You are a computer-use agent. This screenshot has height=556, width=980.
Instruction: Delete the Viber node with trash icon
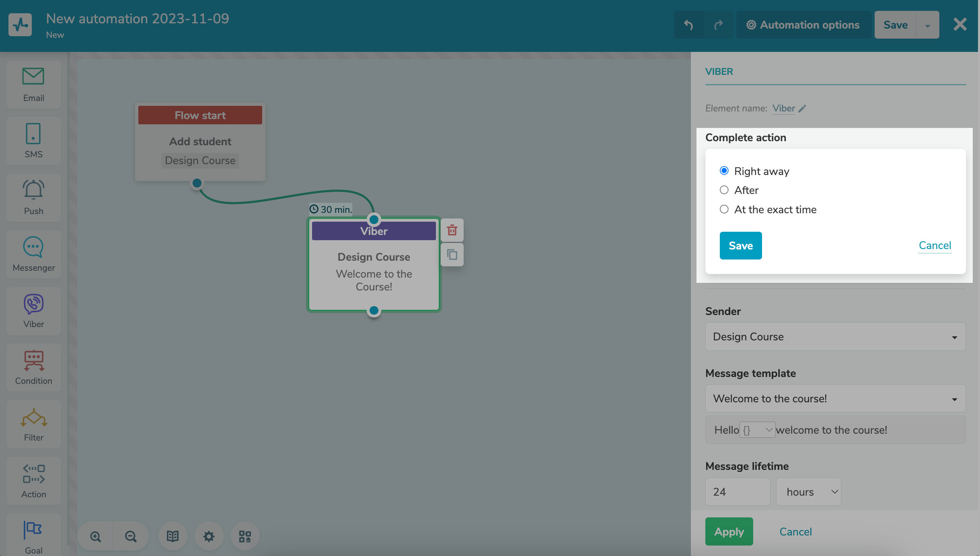tap(452, 230)
